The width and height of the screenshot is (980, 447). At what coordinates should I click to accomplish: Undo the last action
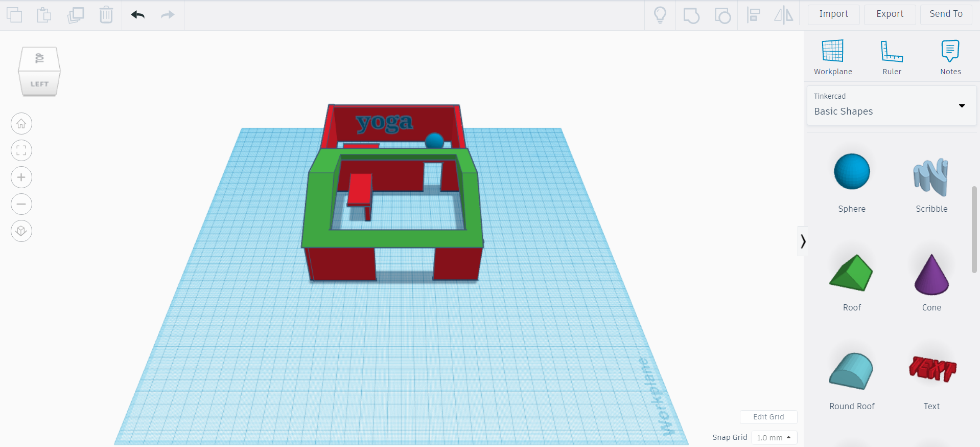[137, 15]
